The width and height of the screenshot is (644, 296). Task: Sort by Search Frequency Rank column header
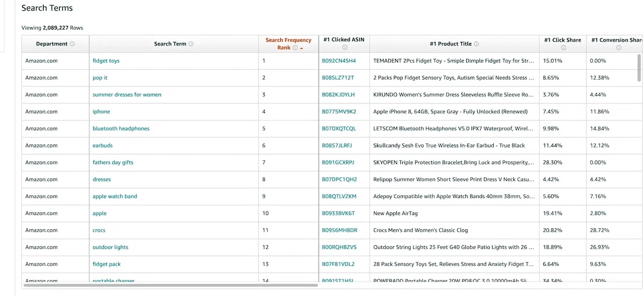tap(288, 40)
